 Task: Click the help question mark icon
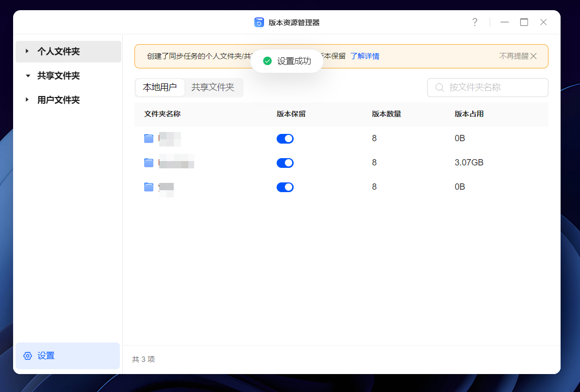(475, 22)
